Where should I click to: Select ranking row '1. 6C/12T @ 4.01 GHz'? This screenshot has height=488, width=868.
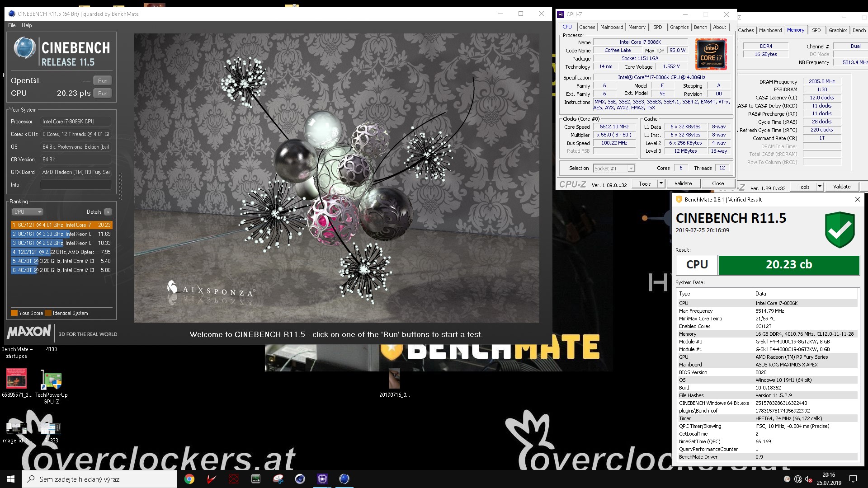[x=61, y=225]
